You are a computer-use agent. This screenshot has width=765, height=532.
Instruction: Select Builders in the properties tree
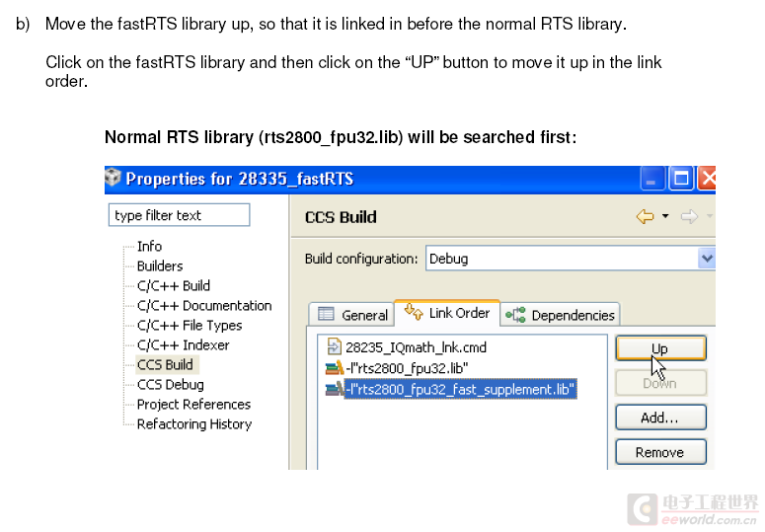point(160,266)
